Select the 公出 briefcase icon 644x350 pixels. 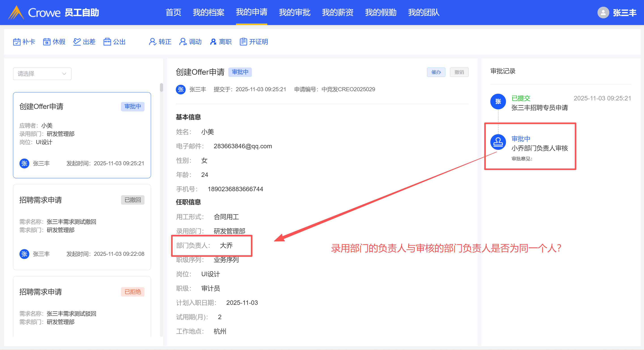[107, 42]
